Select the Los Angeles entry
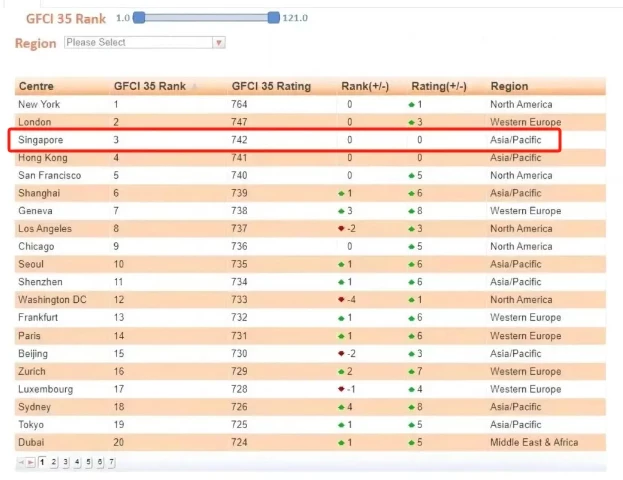The width and height of the screenshot is (623, 480). tap(45, 229)
